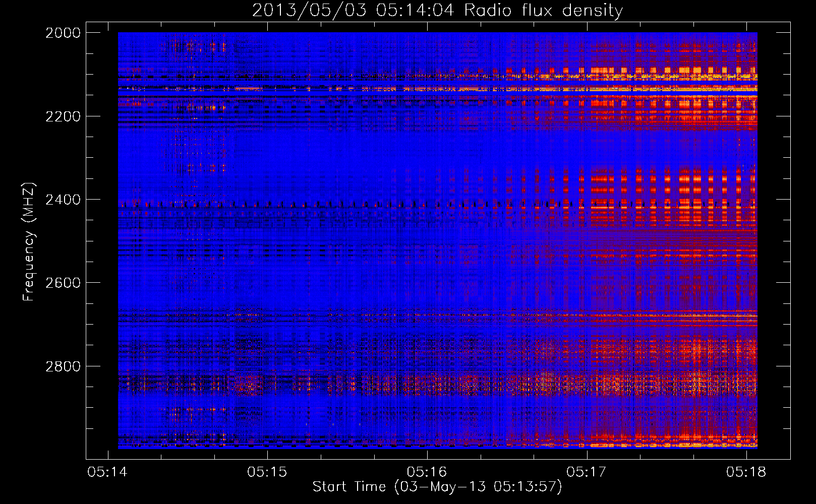Select the "Frequency (MHZ)" y-axis label

[28, 242]
